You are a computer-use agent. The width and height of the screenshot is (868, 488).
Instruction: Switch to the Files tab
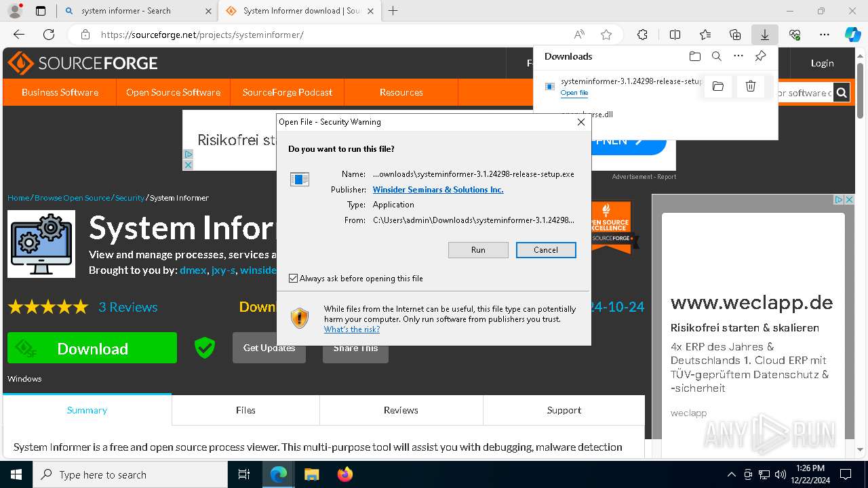point(245,410)
